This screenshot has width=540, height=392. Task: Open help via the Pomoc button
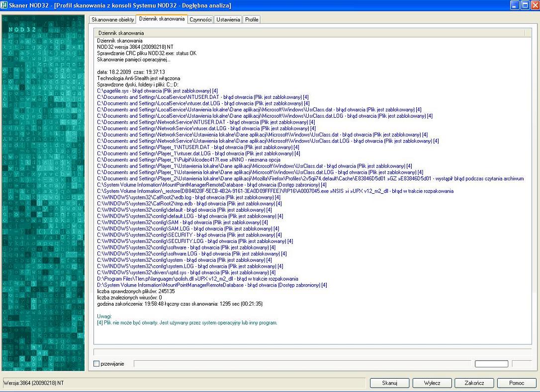[517, 383]
